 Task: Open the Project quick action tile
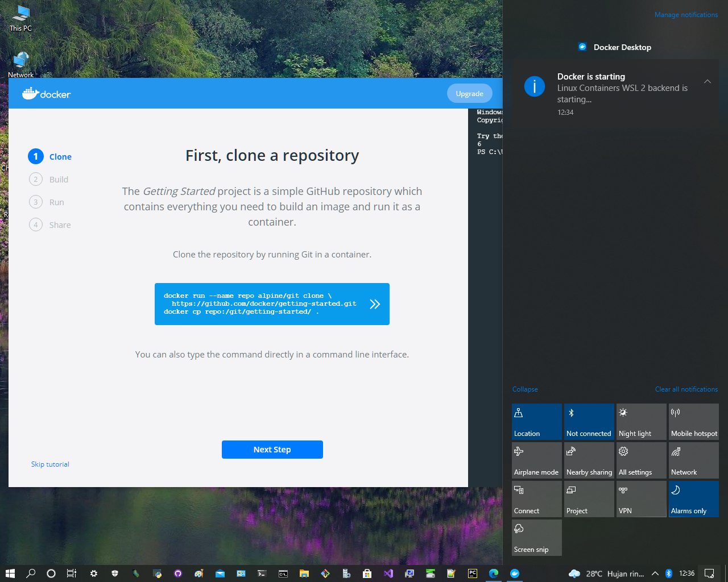tap(589, 498)
